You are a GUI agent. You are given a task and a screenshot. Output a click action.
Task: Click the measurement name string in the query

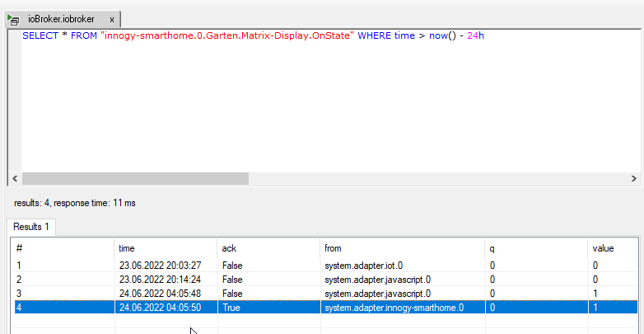pyautogui.click(x=227, y=35)
